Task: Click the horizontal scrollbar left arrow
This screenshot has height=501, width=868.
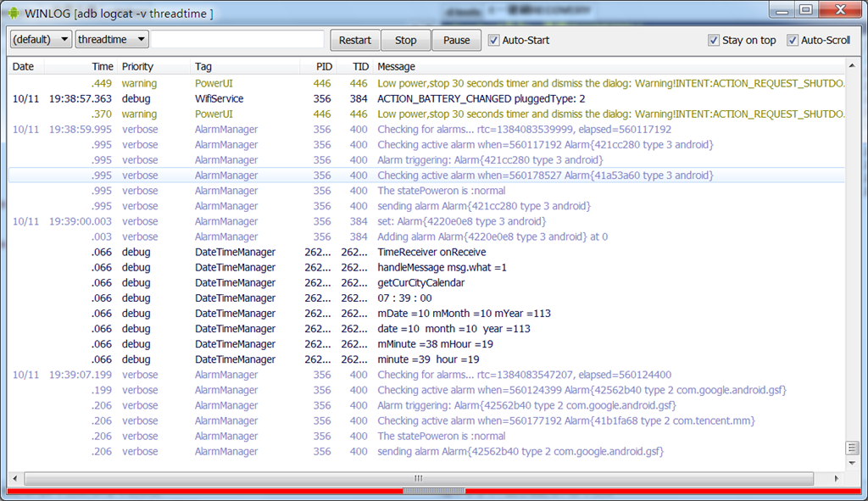Action: [x=15, y=478]
